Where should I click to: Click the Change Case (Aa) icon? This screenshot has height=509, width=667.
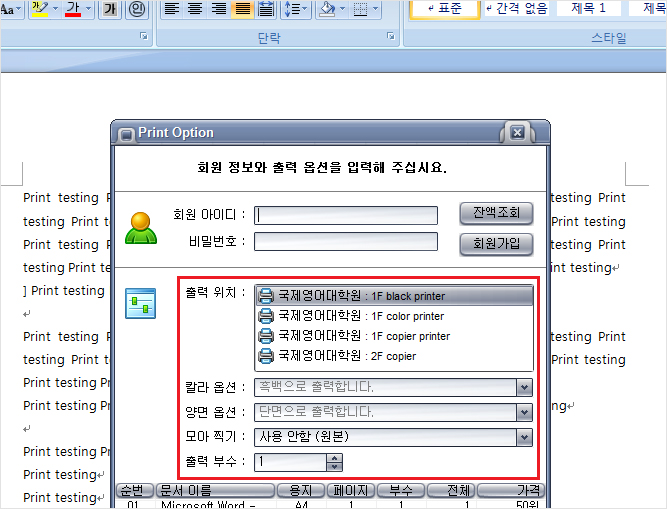click(x=9, y=9)
